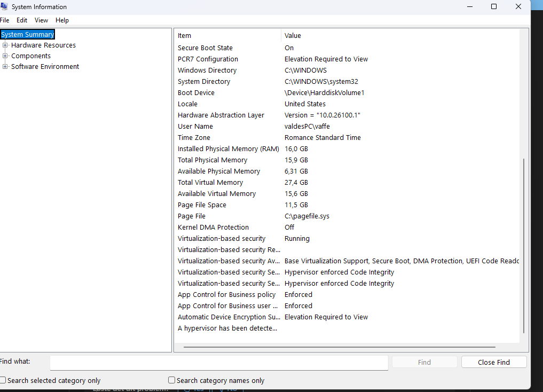Select the Page File Space row
This screenshot has height=392, width=543.
pos(348,205)
